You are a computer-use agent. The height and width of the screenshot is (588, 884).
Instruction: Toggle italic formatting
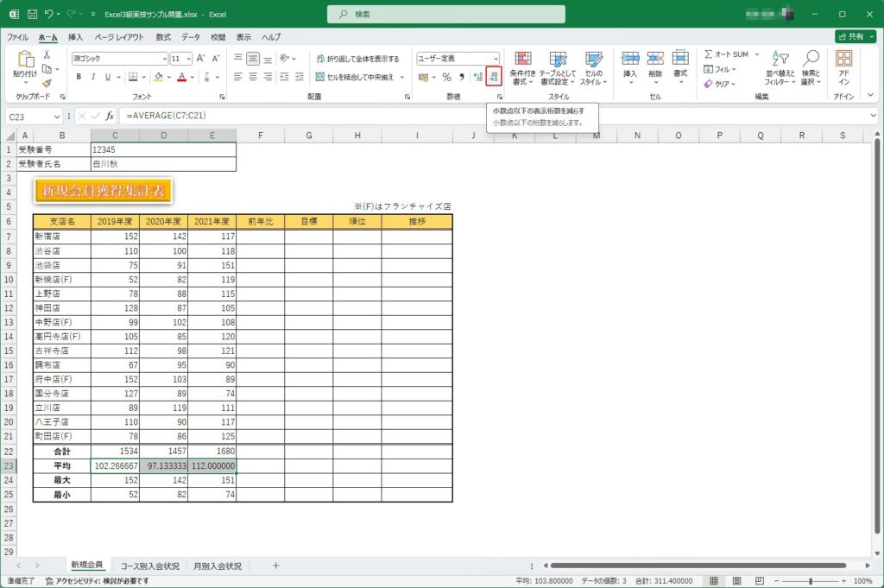[x=93, y=77]
